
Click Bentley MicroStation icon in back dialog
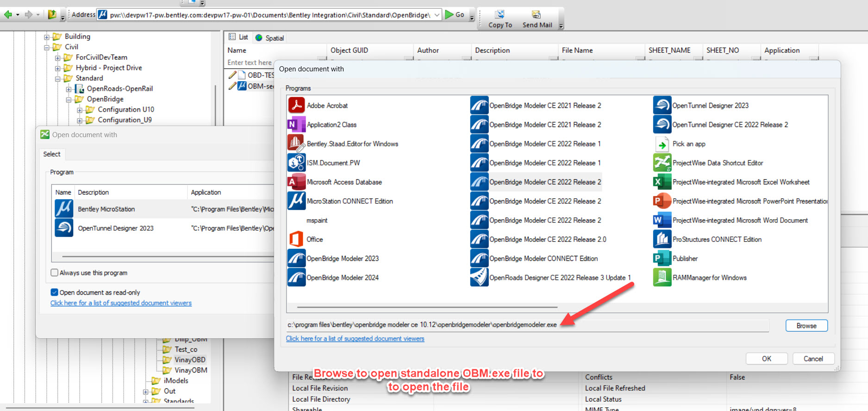tap(64, 209)
